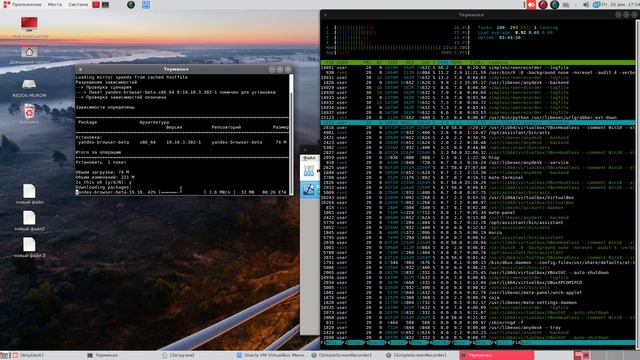Select the home folder desktop icon
Image resolution: width=640 pixels, height=360 pixels.
29,52
